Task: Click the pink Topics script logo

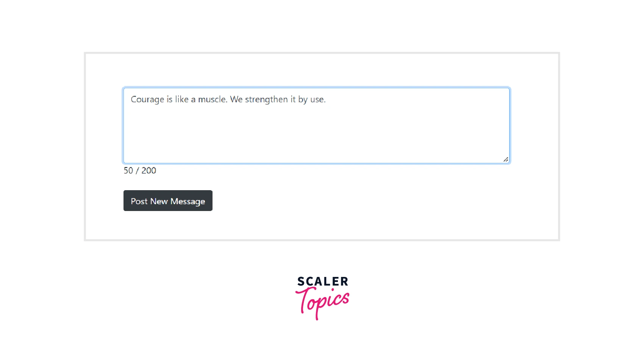Action: [322, 303]
